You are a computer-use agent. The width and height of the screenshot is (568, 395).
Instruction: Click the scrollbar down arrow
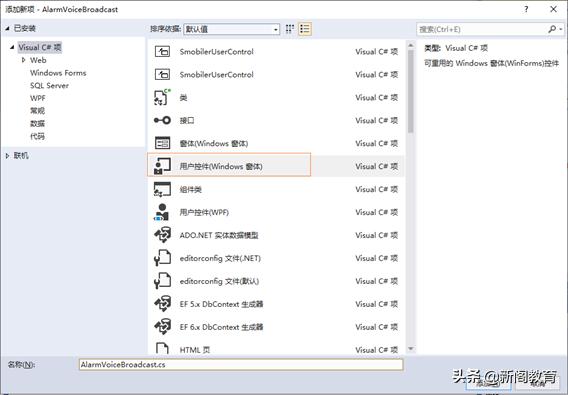(x=410, y=349)
